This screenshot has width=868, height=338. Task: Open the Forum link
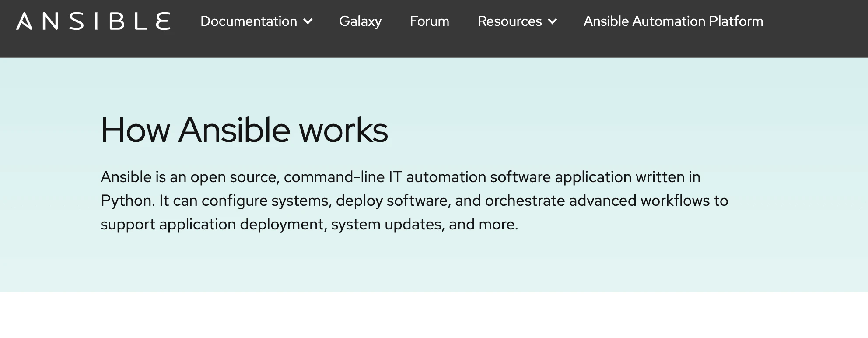click(x=429, y=21)
